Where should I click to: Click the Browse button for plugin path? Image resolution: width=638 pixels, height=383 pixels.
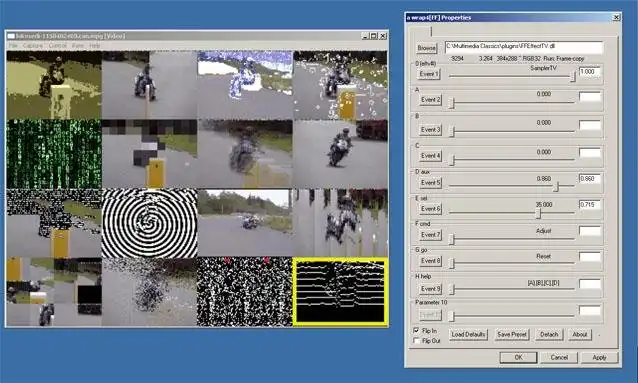[426, 48]
